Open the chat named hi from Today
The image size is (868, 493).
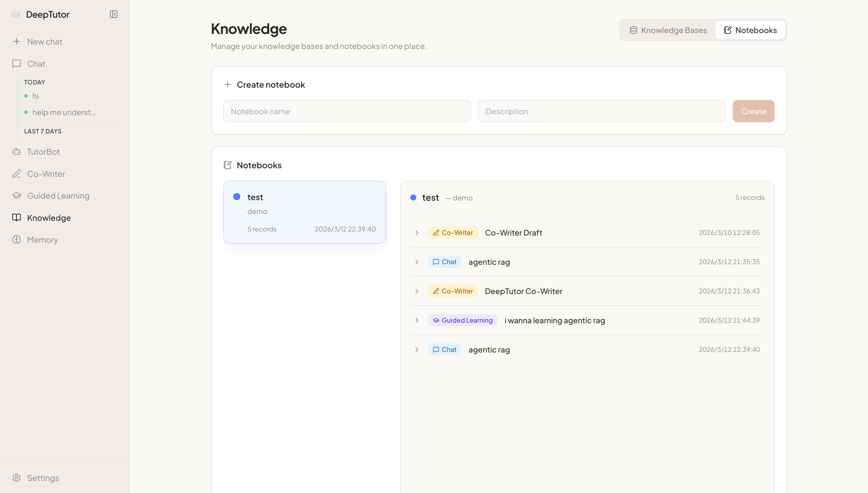pyautogui.click(x=35, y=96)
